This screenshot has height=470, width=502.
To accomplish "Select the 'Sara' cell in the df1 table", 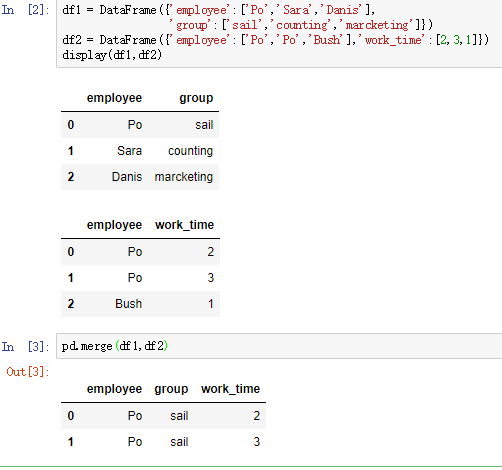I will pyautogui.click(x=129, y=151).
